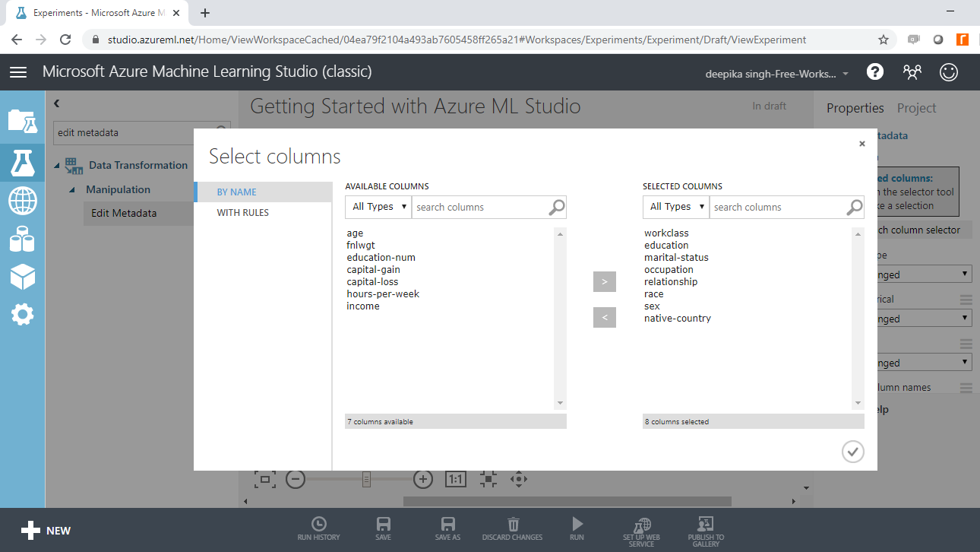Screen dimensions: 980x552
Task: Select Edit Metadata module in tree
Action: pyautogui.click(x=124, y=213)
